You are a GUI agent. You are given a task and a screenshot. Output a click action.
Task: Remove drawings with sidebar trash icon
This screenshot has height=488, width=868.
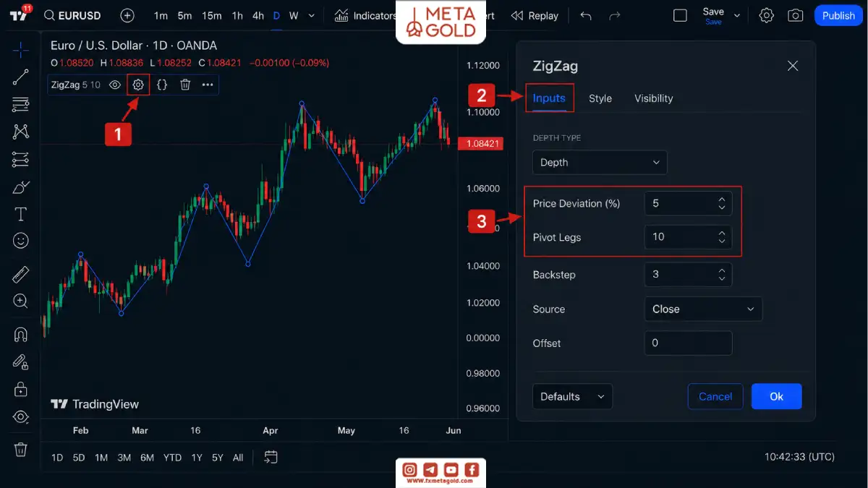tap(21, 450)
